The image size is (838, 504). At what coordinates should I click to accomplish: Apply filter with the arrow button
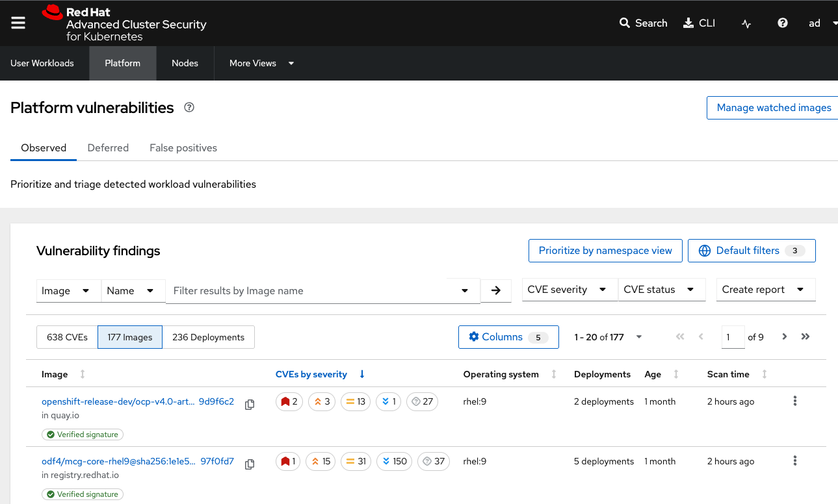[496, 290]
